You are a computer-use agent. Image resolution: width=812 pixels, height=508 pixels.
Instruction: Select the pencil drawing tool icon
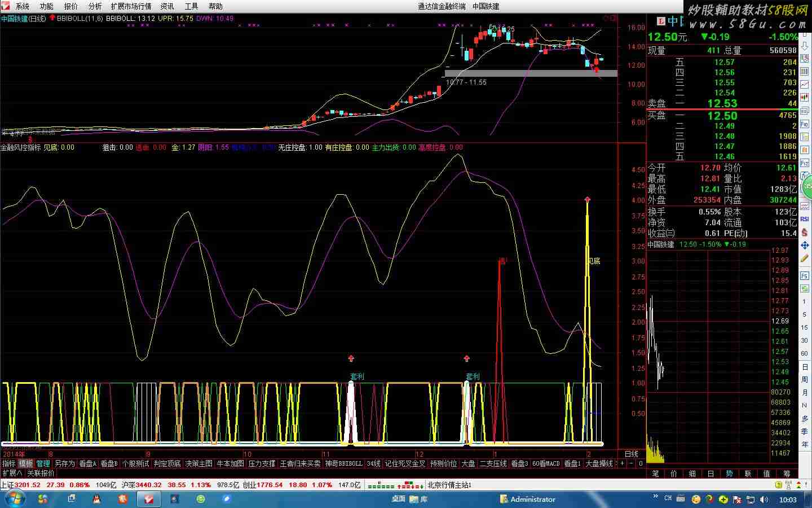tap(805, 259)
